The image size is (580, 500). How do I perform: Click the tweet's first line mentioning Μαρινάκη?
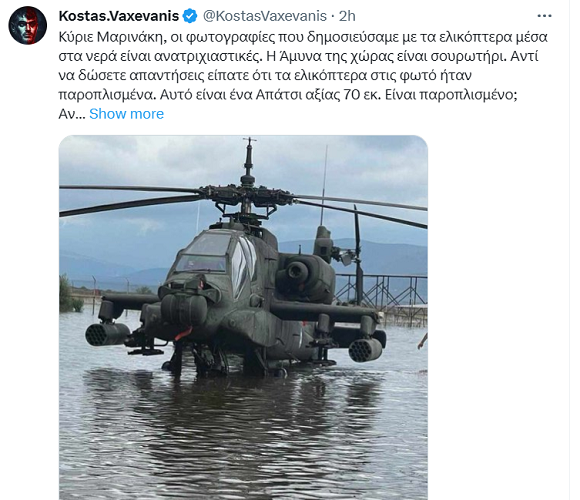303,37
